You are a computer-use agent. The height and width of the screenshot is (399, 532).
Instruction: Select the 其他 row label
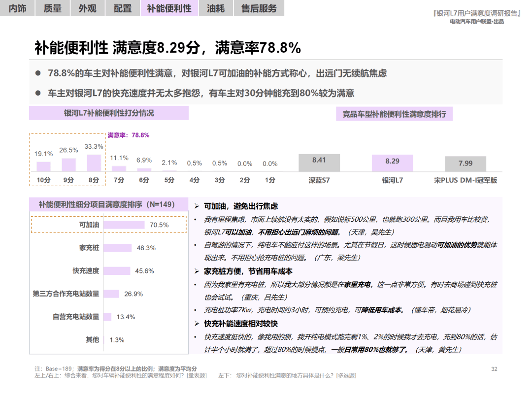point(93,339)
